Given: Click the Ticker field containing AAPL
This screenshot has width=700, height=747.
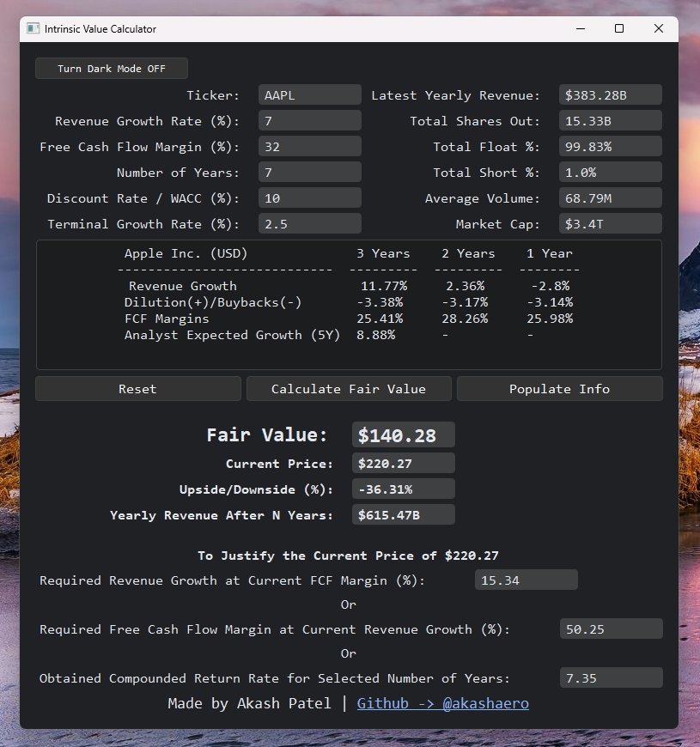Looking at the screenshot, I should [310, 94].
